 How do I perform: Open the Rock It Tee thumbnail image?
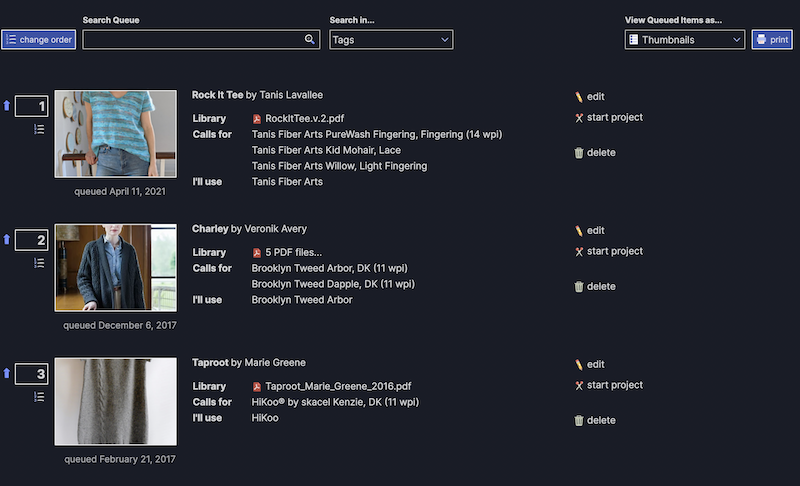pos(115,133)
